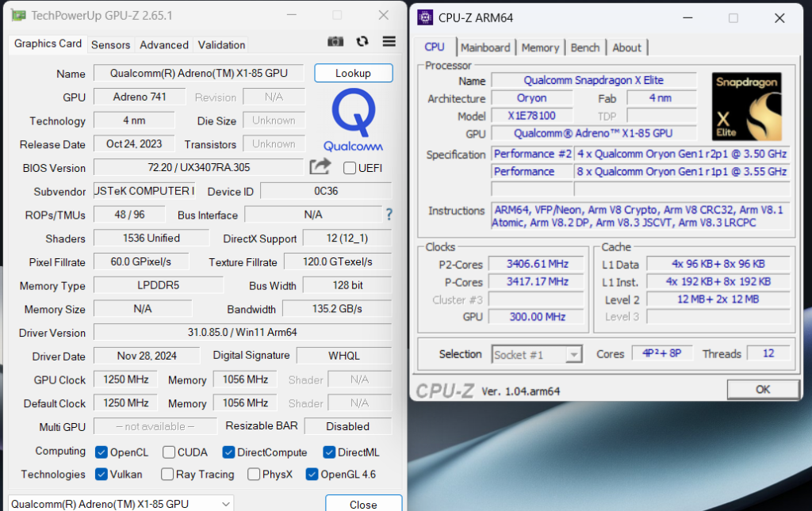The image size is (812, 511).
Task: Enable the CUDA checkbox
Action: click(x=169, y=452)
